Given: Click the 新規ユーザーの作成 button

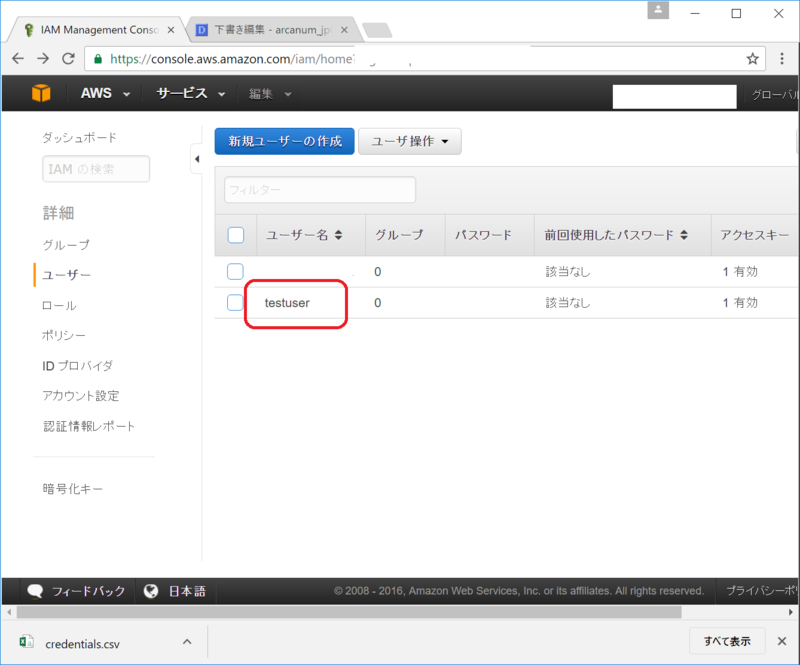Looking at the screenshot, I should pos(284,141).
